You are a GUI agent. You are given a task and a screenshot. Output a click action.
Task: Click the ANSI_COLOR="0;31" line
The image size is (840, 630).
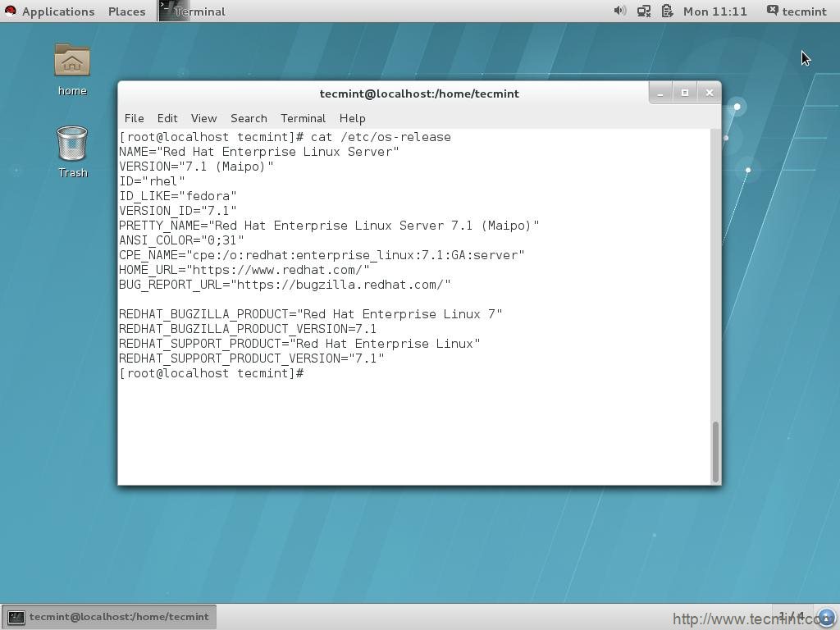(181, 240)
